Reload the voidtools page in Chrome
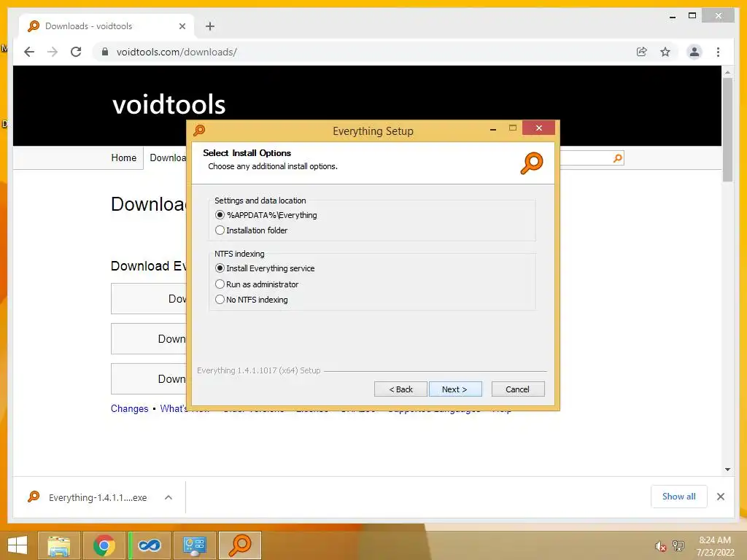747x560 pixels. tap(76, 52)
